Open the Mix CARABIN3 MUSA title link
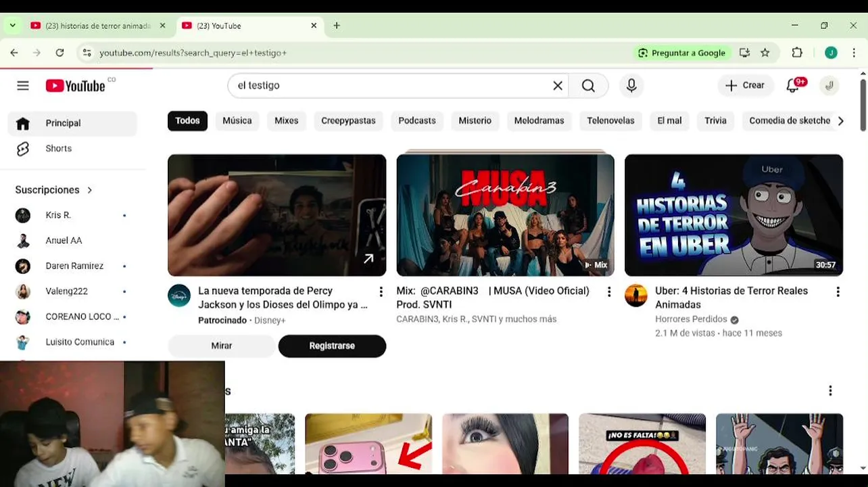This screenshot has width=868, height=487. pos(493,298)
